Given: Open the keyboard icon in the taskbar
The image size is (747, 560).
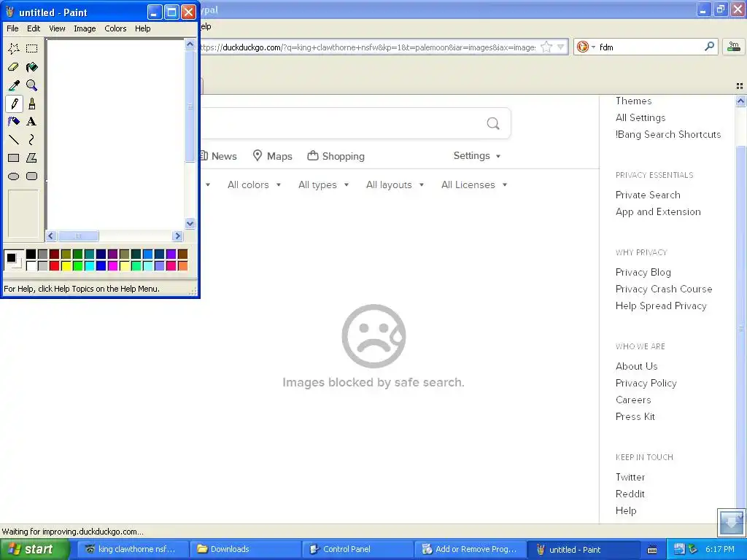Looking at the screenshot, I should click(x=652, y=550).
